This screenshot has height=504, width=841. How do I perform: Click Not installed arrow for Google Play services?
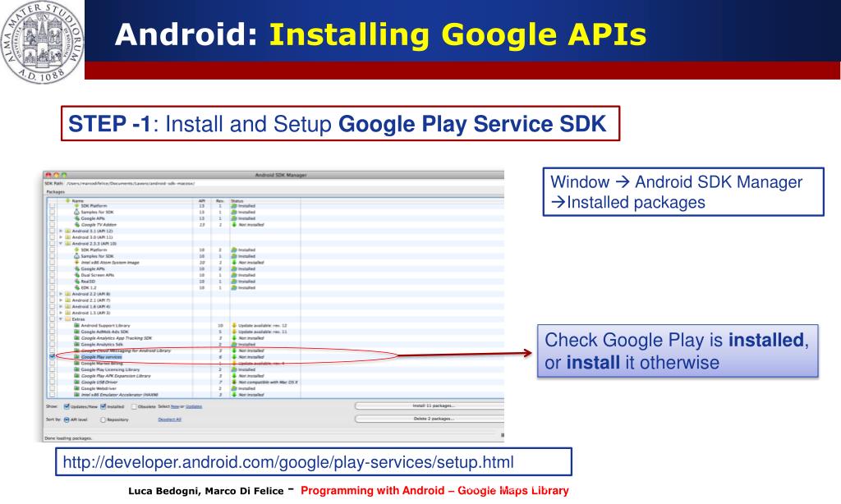coord(234,356)
